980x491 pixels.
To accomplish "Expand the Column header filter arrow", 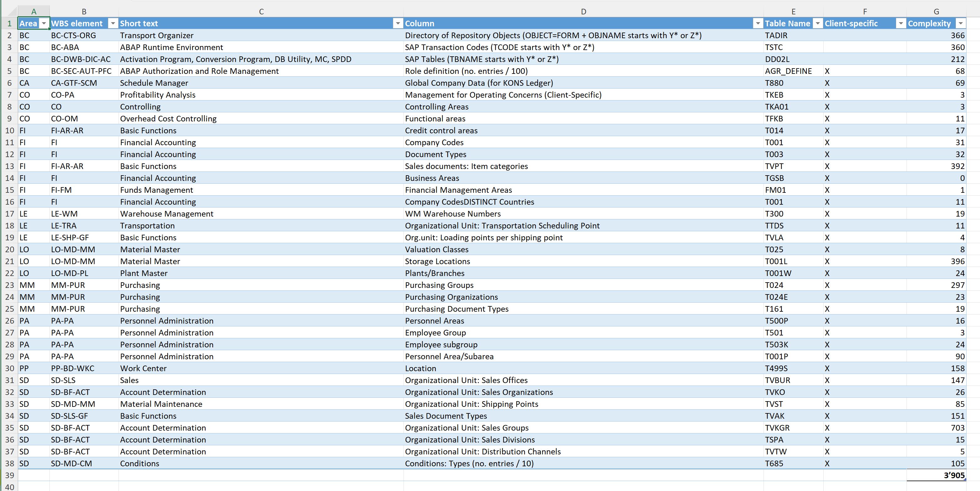I will click(758, 23).
